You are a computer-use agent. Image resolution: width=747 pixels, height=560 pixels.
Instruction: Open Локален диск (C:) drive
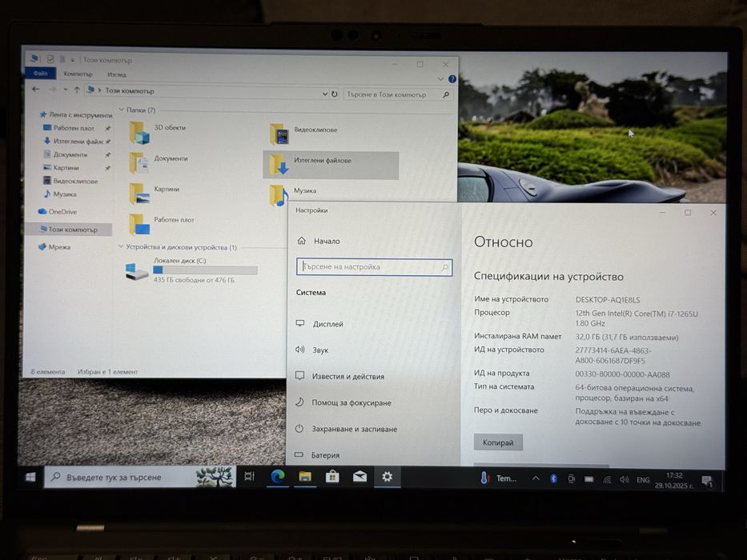coord(191,270)
